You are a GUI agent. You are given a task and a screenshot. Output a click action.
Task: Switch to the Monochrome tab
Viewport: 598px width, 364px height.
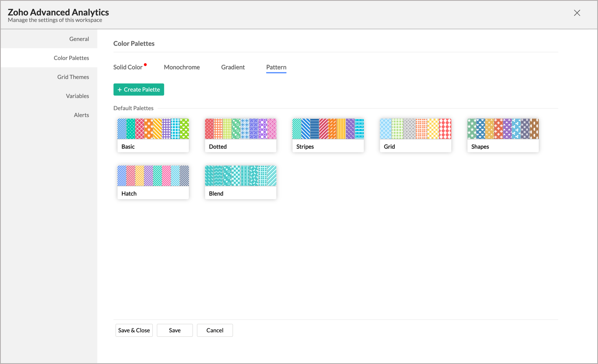pyautogui.click(x=182, y=67)
